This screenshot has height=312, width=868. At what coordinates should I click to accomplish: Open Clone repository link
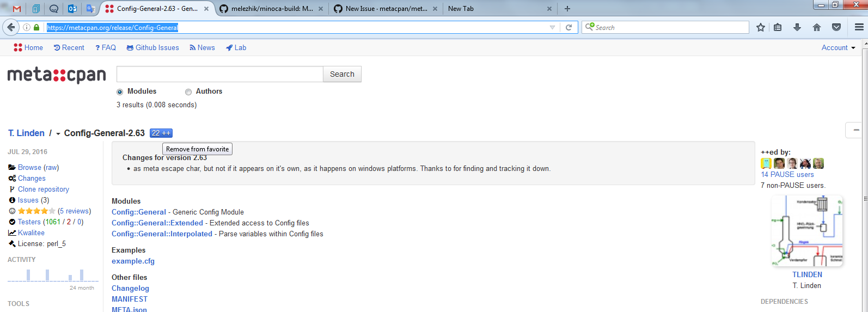pyautogui.click(x=44, y=189)
